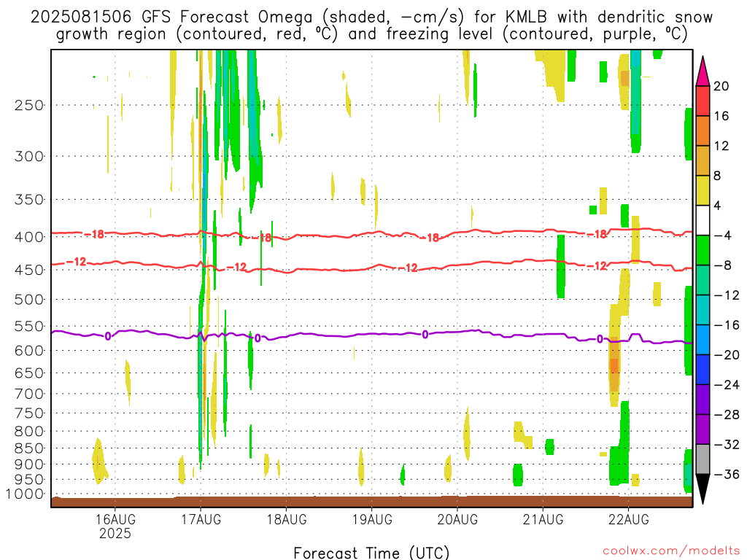The width and height of the screenshot is (747, 560).
Task: Click the magenta up arrow atop the colorbar
Action: (703, 71)
